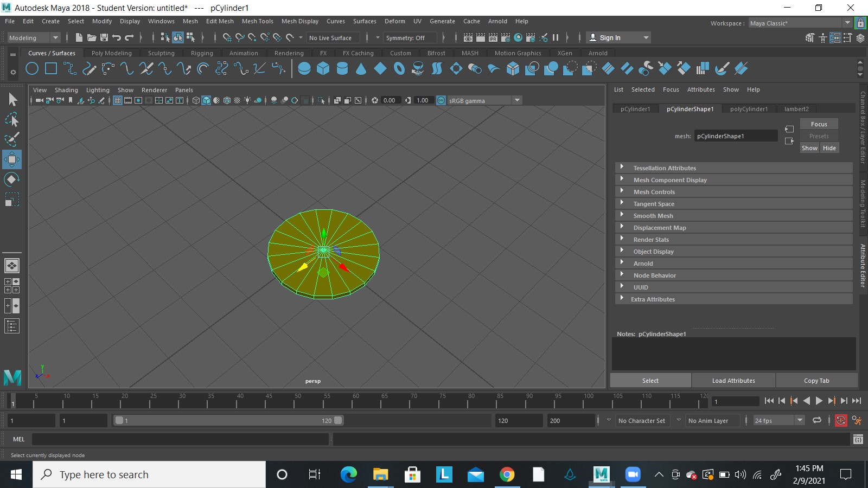This screenshot has width=868, height=488.
Task: Expand Tessellation Attributes section
Action: tap(733, 168)
